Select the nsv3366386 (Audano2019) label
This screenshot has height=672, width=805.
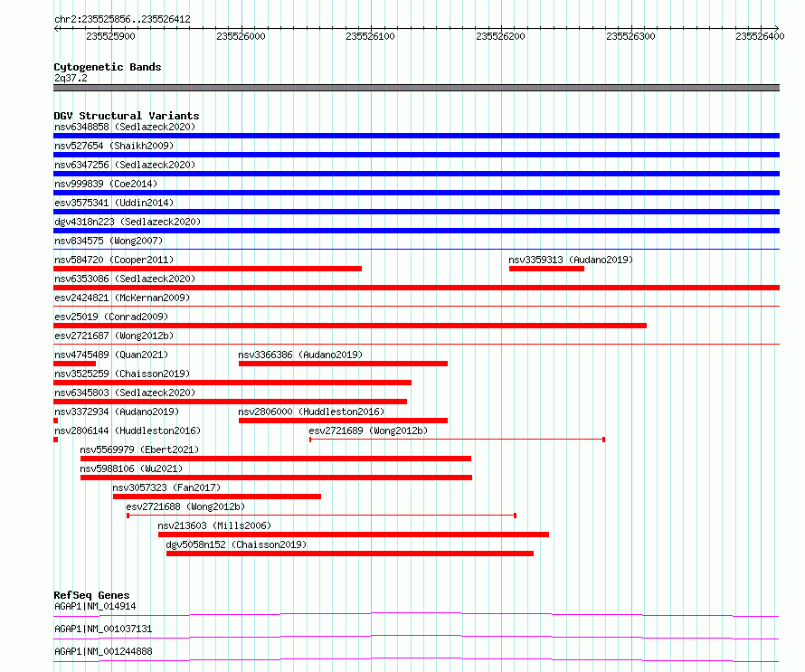point(300,355)
